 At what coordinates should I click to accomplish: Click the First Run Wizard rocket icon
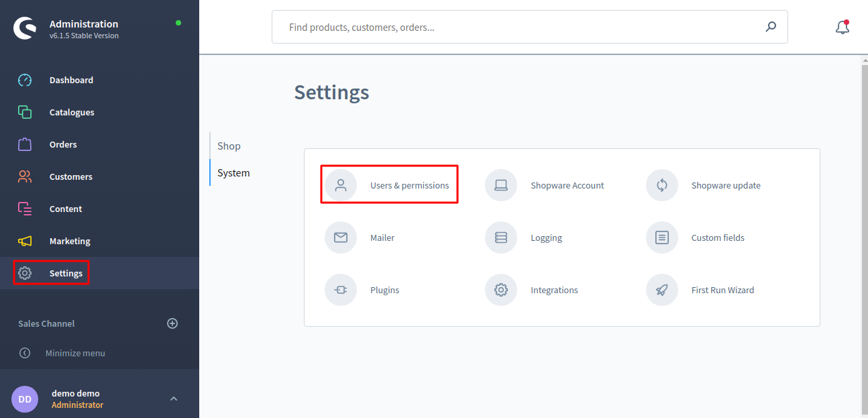click(662, 290)
